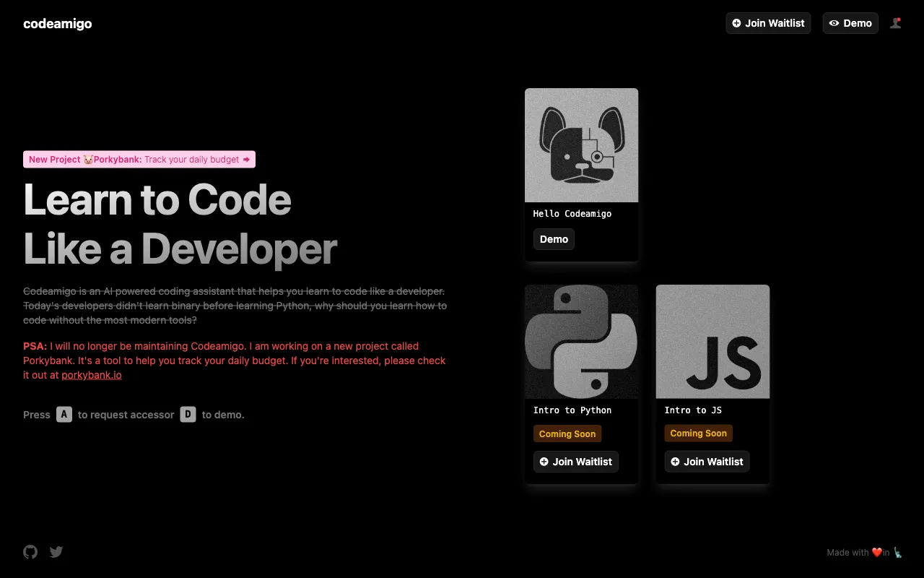Open the JS logo thumbnail
This screenshot has height=578, width=924.
(712, 342)
